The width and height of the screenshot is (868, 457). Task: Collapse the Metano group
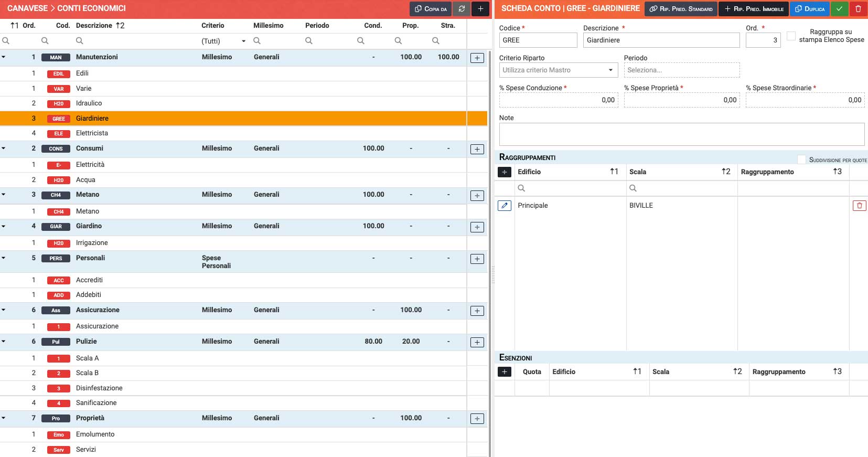click(4, 195)
